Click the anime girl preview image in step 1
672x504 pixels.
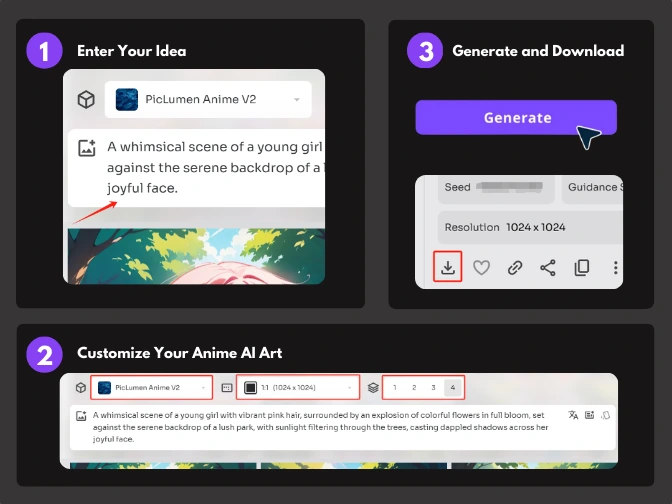(x=195, y=255)
